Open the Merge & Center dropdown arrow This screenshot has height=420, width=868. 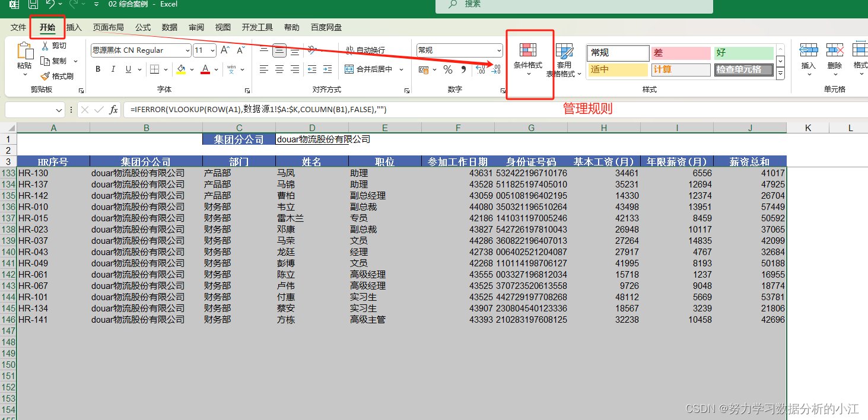402,69
